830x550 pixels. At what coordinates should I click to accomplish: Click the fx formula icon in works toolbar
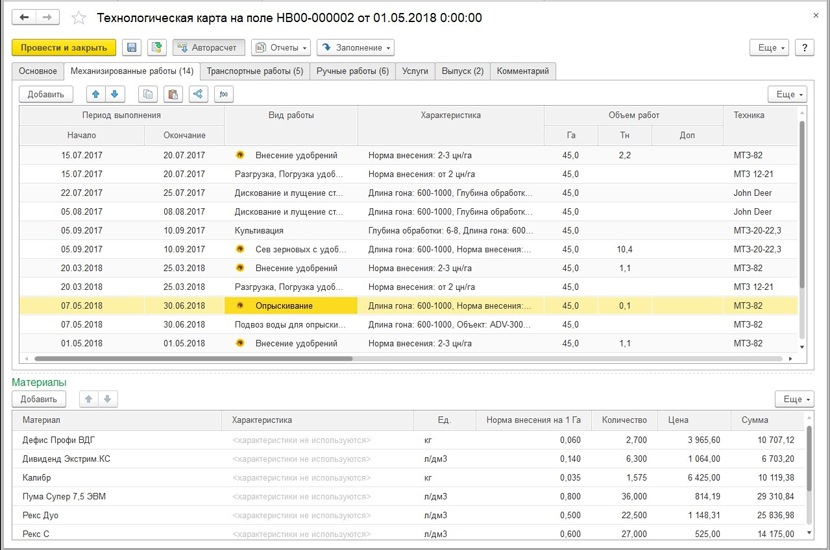(x=224, y=94)
